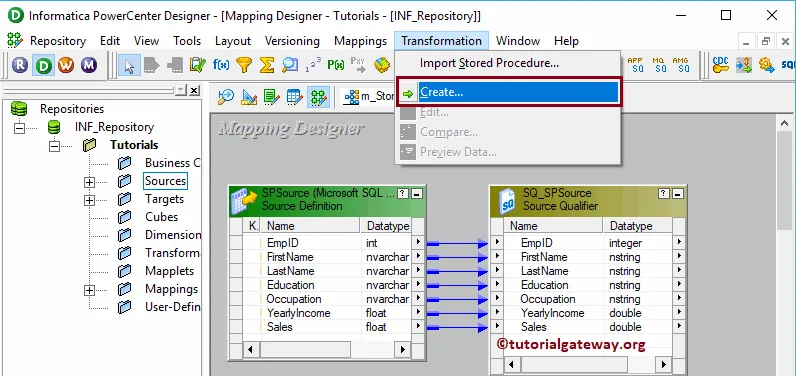The image size is (796, 376).
Task: Open the Navigator panel dropdown arrow
Action: (x=181, y=90)
